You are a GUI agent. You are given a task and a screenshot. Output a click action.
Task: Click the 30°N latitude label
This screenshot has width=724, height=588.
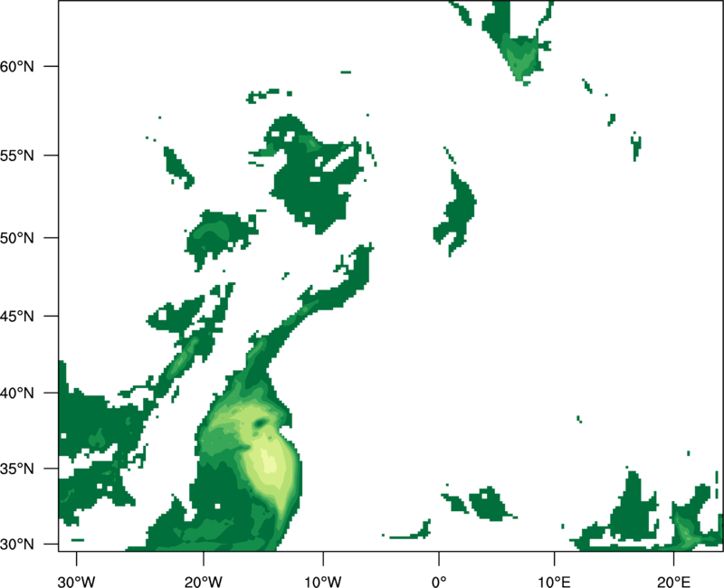tap(17, 545)
